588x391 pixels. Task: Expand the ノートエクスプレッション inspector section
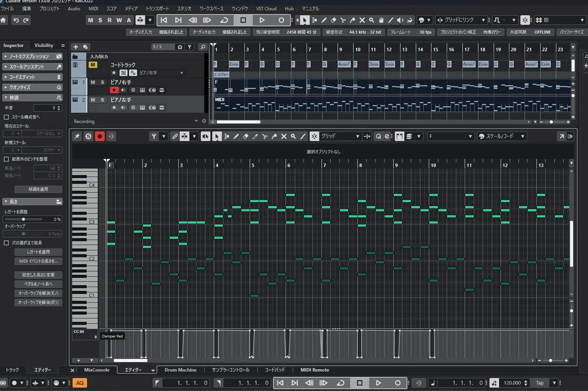pyautogui.click(x=32, y=56)
